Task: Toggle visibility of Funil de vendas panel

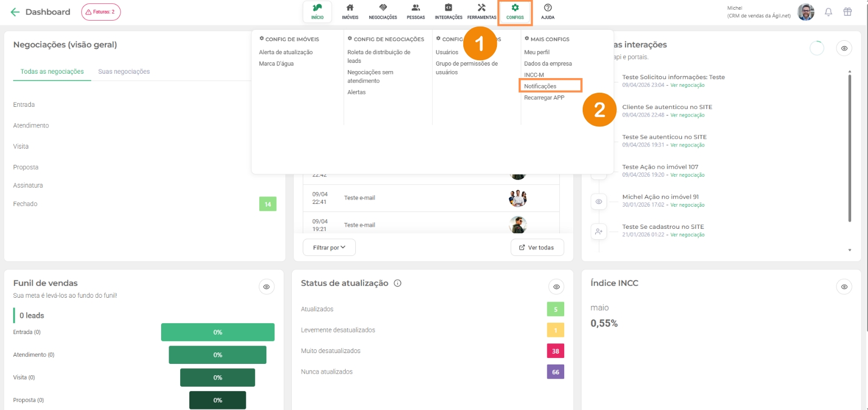Action: pos(266,287)
